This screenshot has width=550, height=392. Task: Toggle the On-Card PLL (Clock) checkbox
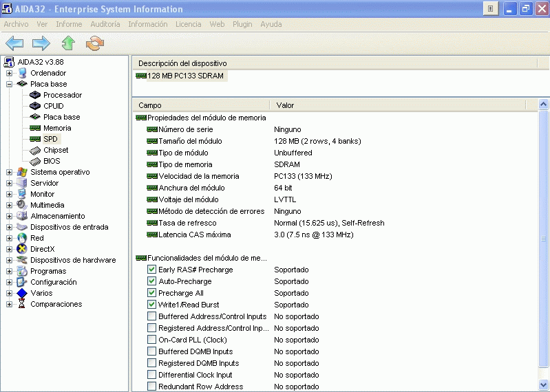(151, 340)
